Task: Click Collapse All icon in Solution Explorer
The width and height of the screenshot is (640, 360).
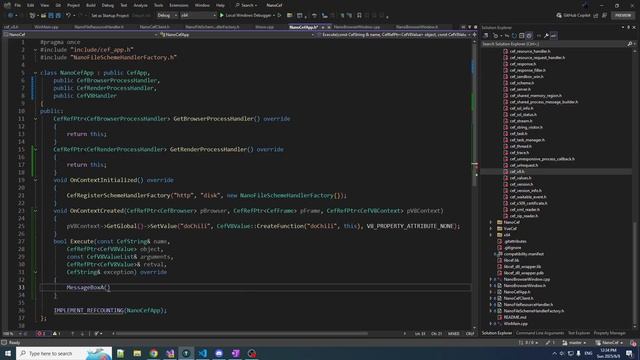Action: pos(521,36)
